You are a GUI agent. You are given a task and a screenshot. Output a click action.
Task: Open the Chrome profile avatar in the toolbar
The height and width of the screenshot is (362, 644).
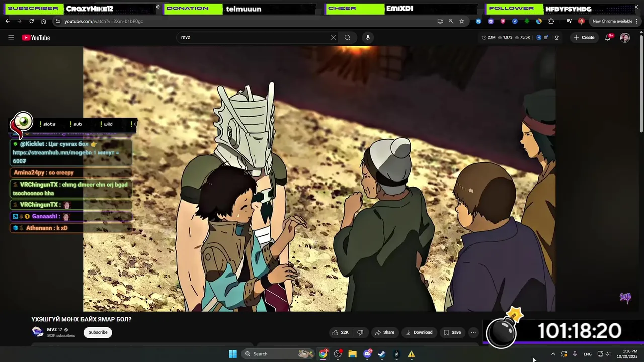point(581,21)
